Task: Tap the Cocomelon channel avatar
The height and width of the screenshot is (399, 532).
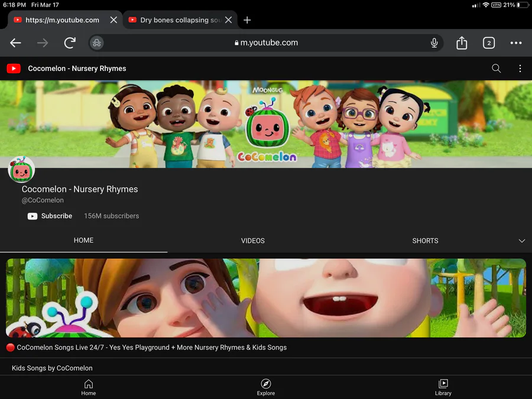Action: click(21, 169)
